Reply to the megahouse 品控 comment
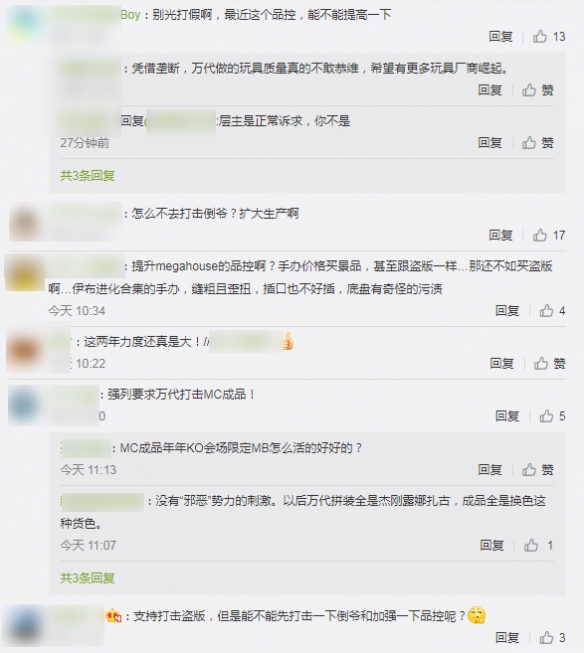The height and width of the screenshot is (653, 584). click(507, 311)
